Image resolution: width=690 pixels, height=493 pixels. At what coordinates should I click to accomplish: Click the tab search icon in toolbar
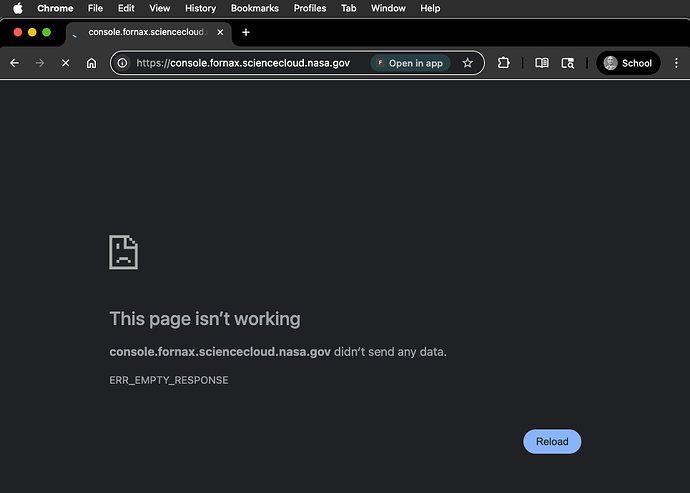(x=568, y=63)
